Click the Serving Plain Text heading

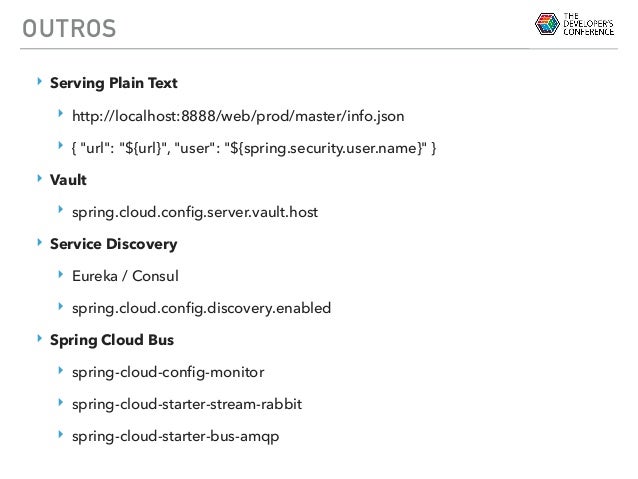[x=114, y=83]
